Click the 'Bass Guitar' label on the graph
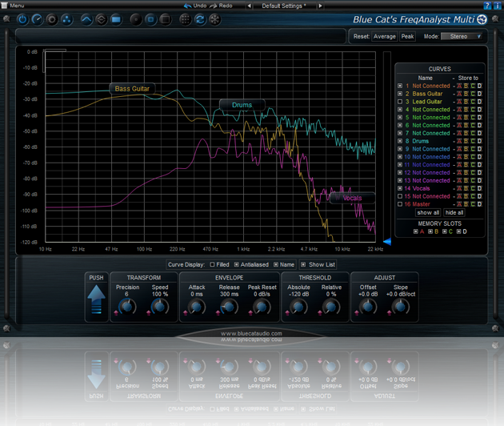504x426 pixels. tap(132, 89)
